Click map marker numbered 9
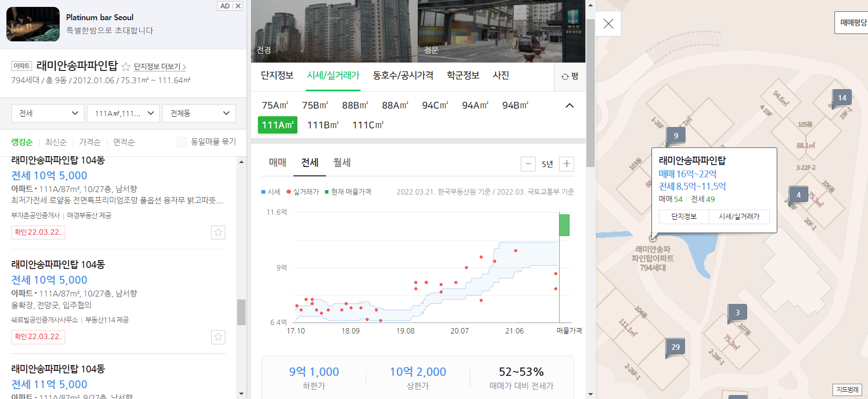868x399 pixels. pos(676,136)
